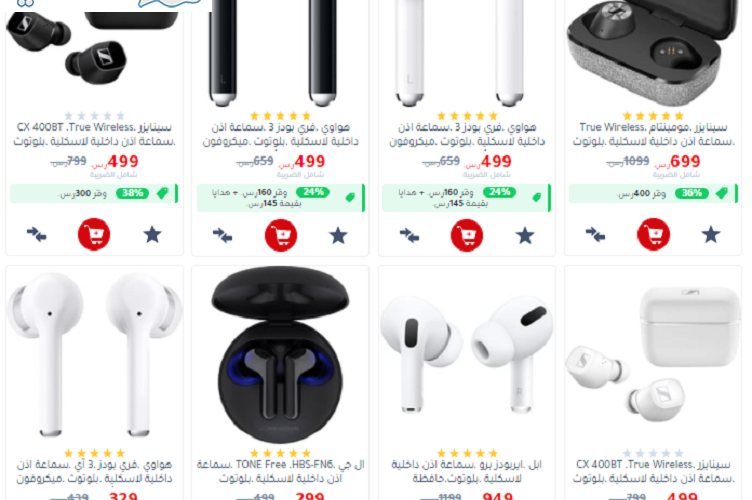This screenshot has width=752, height=500.
Task: Favorite the Sennheiser Momentum True Wireless
Action: (x=711, y=234)
